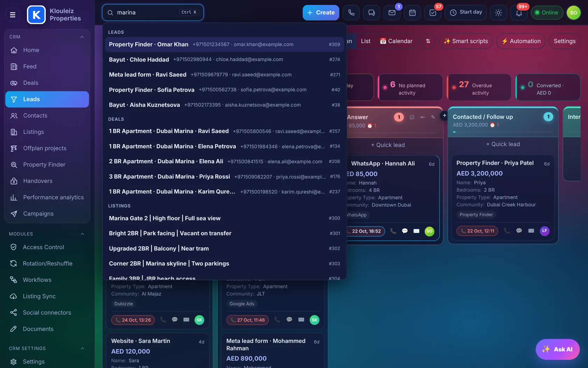The width and height of the screenshot is (588, 368).
Task: Toggle the Online status indicator
Action: (547, 13)
